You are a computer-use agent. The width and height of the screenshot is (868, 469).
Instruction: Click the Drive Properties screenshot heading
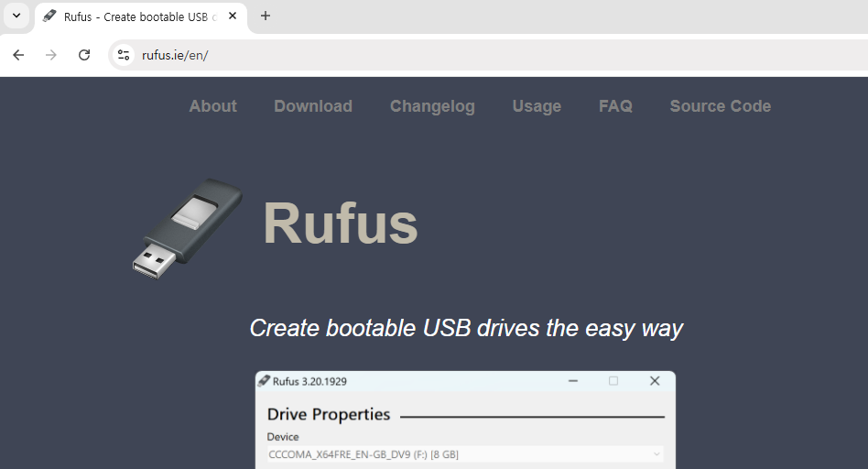point(329,415)
